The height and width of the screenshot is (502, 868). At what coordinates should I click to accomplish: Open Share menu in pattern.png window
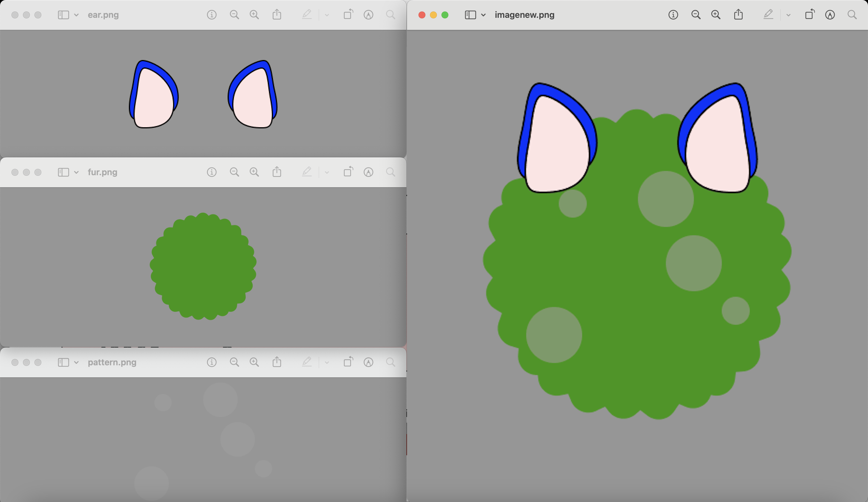(277, 362)
